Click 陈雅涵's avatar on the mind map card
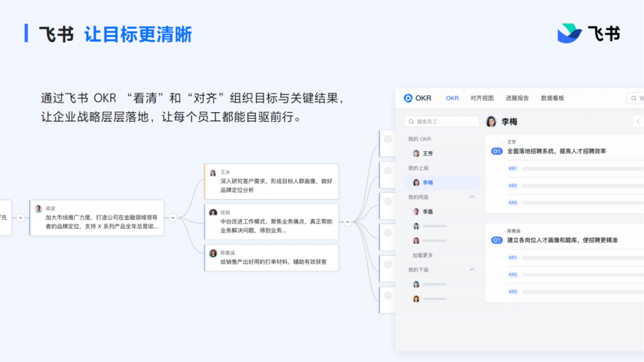644x362 pixels. [x=213, y=254]
